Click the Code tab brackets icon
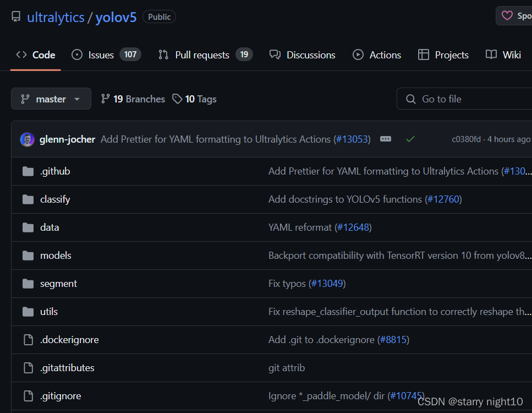 click(21, 55)
